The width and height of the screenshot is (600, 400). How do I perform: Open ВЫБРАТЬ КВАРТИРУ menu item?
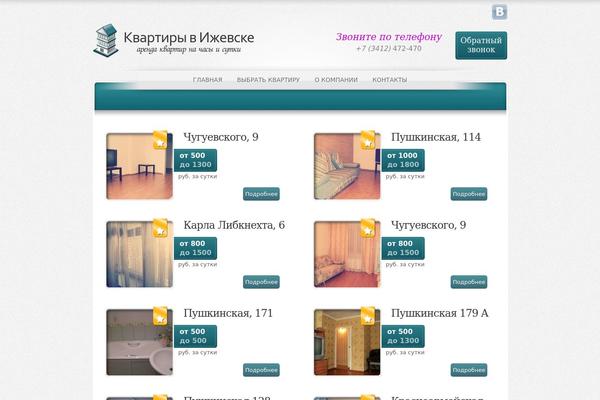268,80
